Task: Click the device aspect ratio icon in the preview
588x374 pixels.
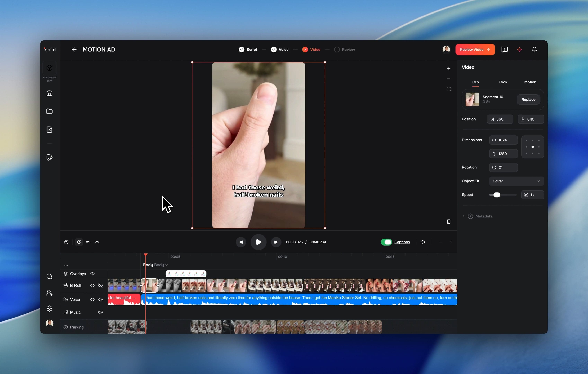Action: click(x=449, y=221)
